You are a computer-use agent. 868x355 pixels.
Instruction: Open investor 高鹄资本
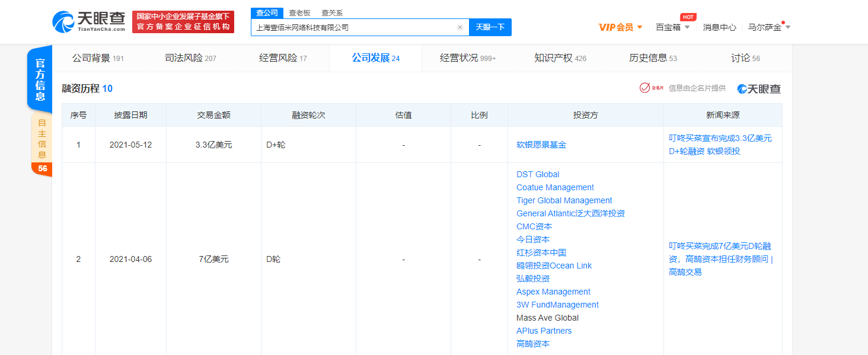[x=533, y=344]
